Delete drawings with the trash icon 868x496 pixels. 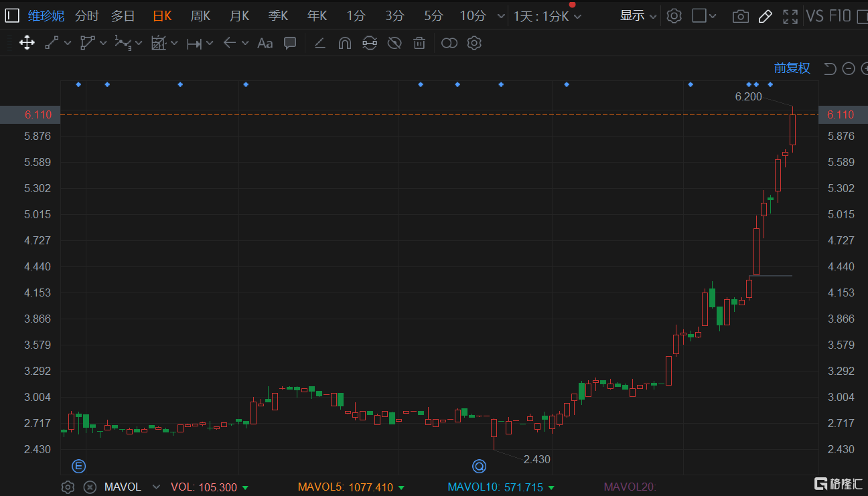tap(419, 44)
